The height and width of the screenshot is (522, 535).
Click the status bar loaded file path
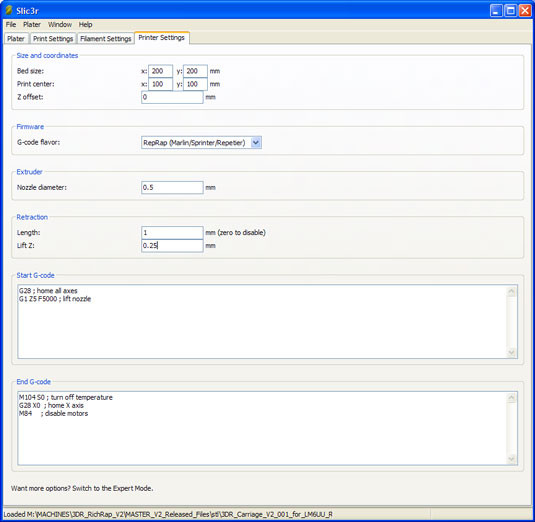168,514
